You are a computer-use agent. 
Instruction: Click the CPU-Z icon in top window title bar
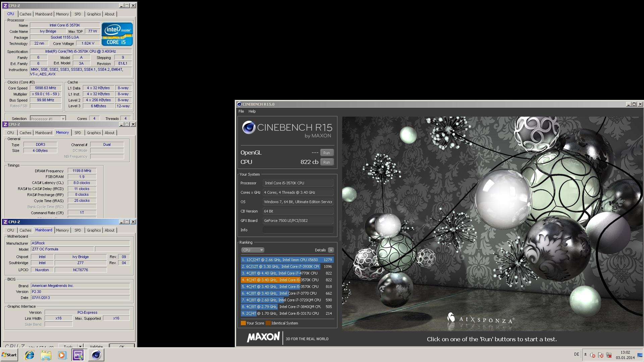pos(5,6)
